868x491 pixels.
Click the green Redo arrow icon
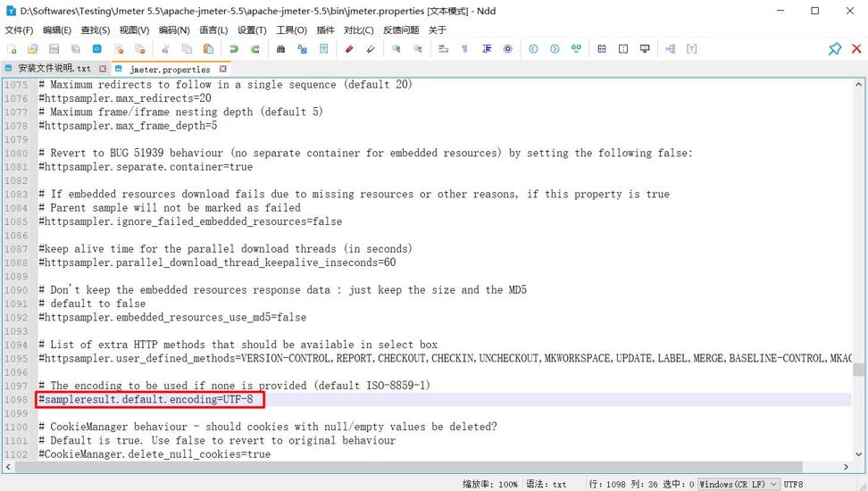point(255,49)
